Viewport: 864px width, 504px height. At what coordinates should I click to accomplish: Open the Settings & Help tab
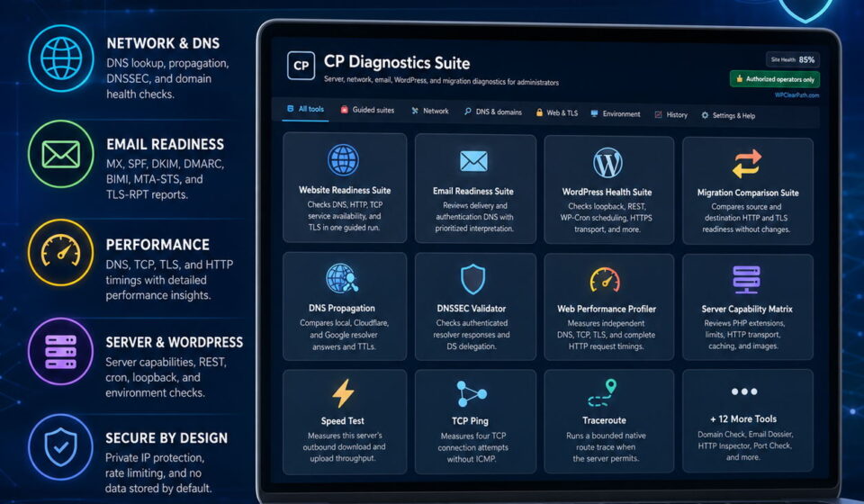(728, 116)
